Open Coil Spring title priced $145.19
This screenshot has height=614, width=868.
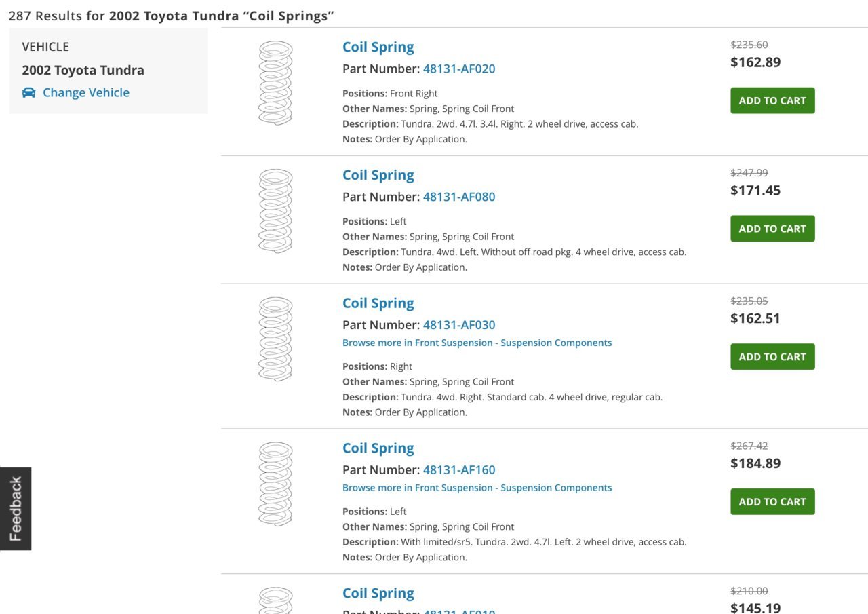[x=378, y=593]
